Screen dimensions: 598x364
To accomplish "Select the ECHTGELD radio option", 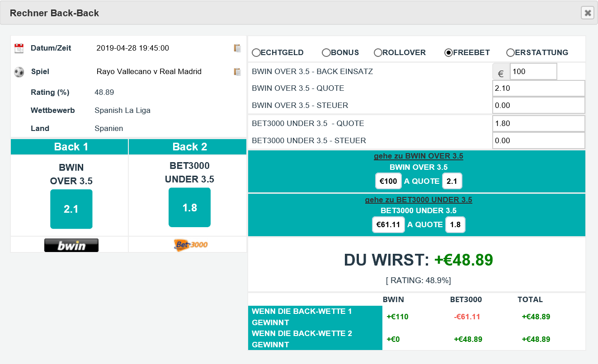I will click(256, 52).
